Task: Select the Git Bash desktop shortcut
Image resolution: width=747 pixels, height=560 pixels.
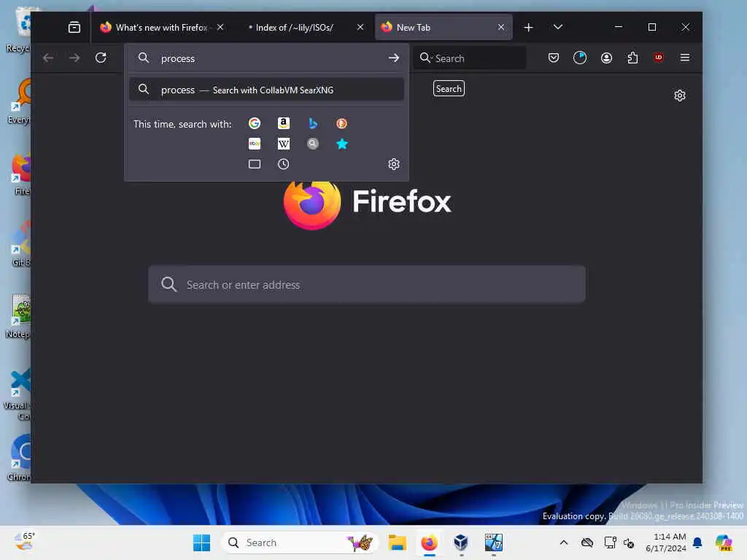Action: point(20,244)
